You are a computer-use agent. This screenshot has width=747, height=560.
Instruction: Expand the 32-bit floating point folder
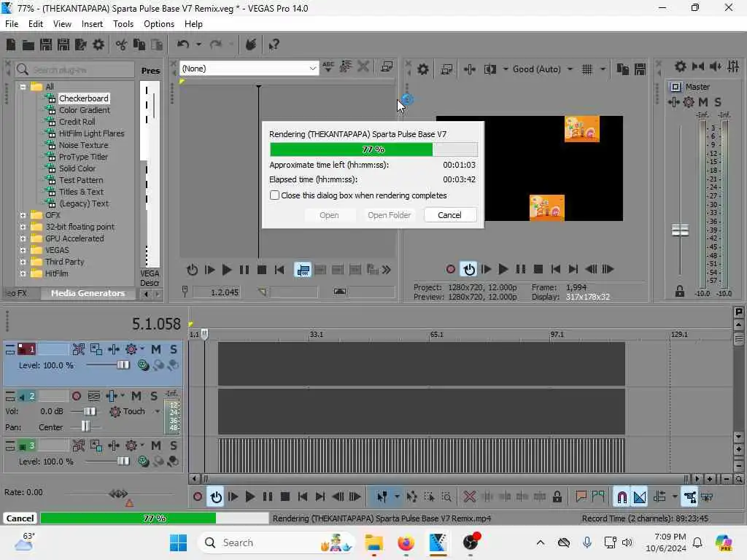(23, 227)
